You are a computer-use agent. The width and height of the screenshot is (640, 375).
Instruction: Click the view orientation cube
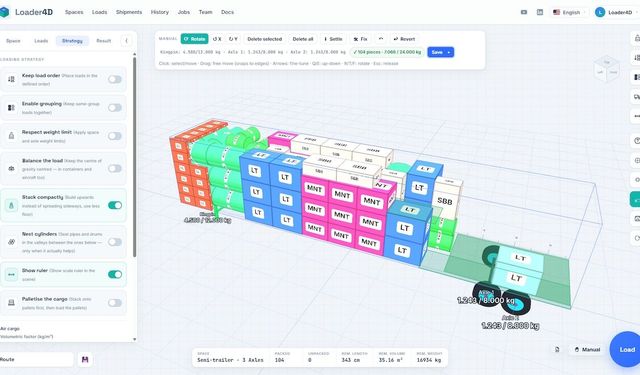coord(607,68)
